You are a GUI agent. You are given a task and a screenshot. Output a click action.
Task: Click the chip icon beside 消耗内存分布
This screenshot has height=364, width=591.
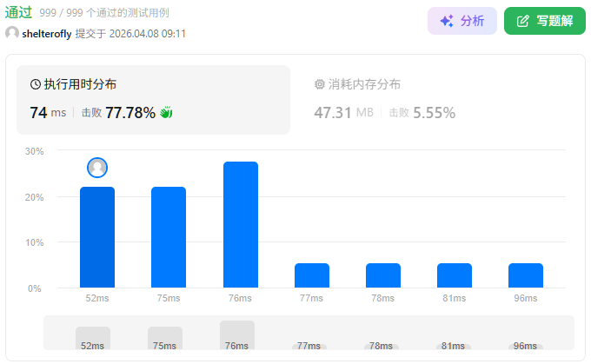coord(319,84)
